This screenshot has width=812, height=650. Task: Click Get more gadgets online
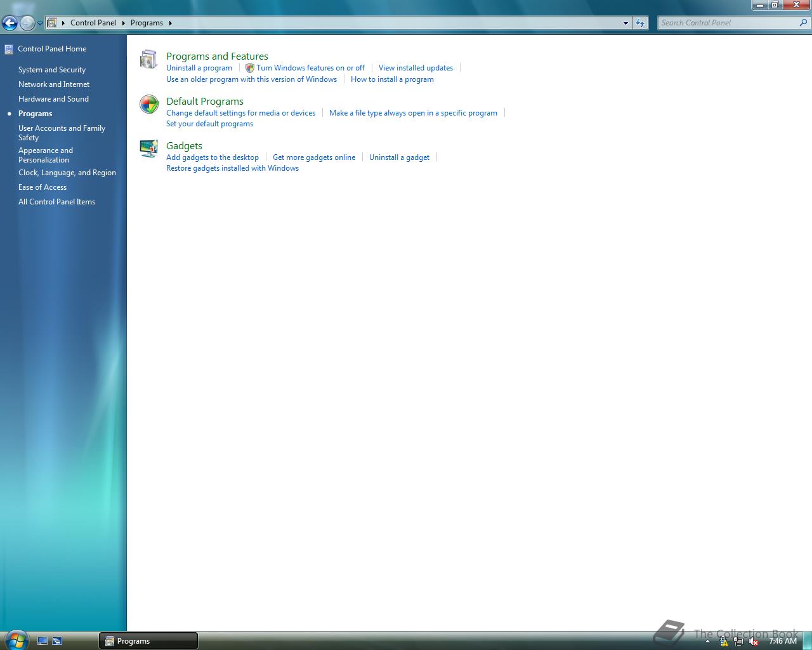[x=314, y=157]
